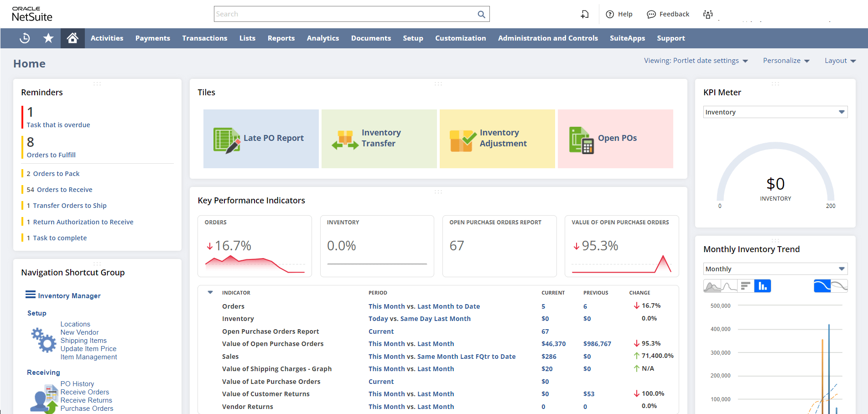
Task: Select multi-series comparison curve toggle
Action: coord(839,286)
